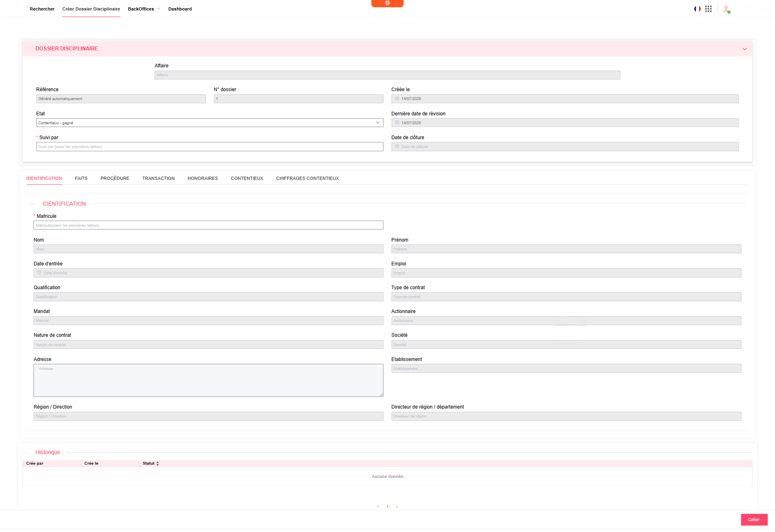Viewport: 775px width, 532px height.
Task: Click the Prénom field
Action: [566, 249]
